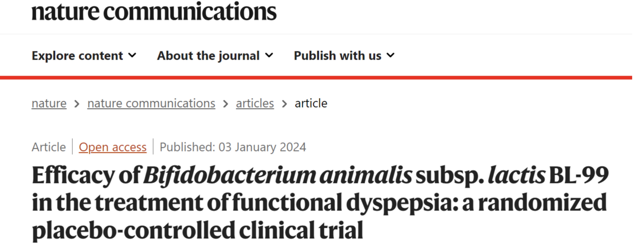Image resolution: width=644 pixels, height=244 pixels.
Task: Expand the chevron beside About the journal
Action: click(x=269, y=55)
